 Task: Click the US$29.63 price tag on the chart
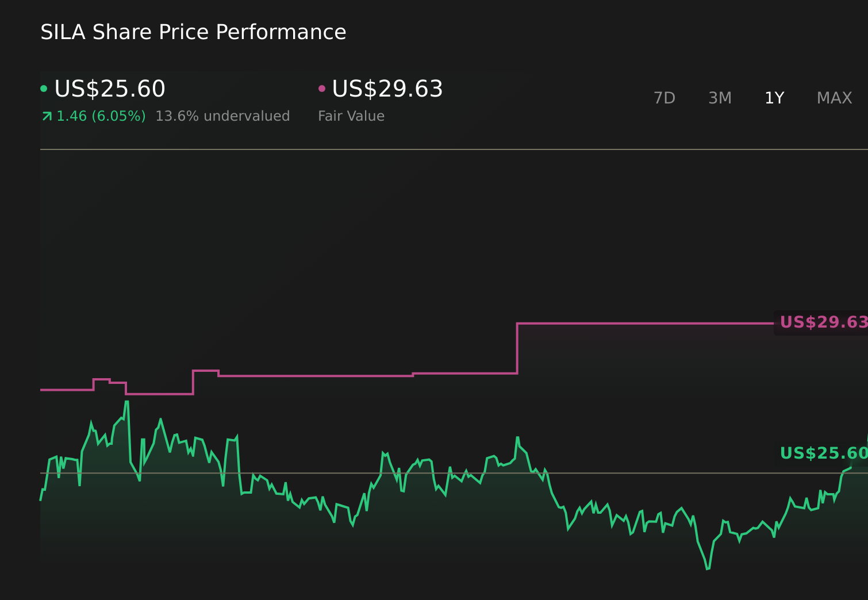click(x=821, y=322)
